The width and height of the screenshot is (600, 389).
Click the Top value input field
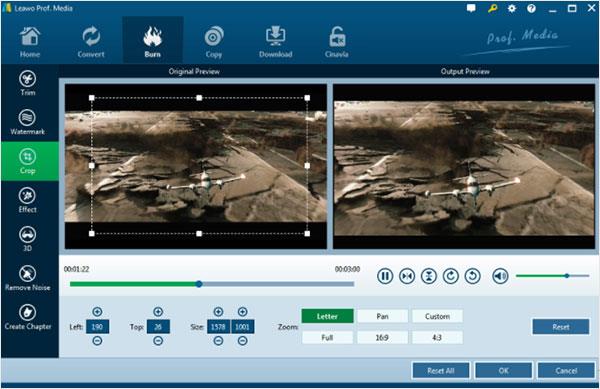(158, 327)
